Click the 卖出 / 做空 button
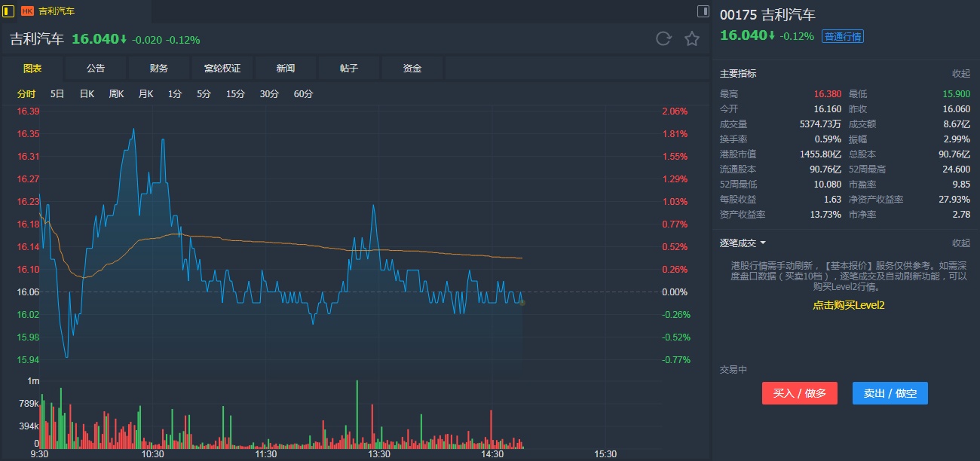 coord(890,393)
